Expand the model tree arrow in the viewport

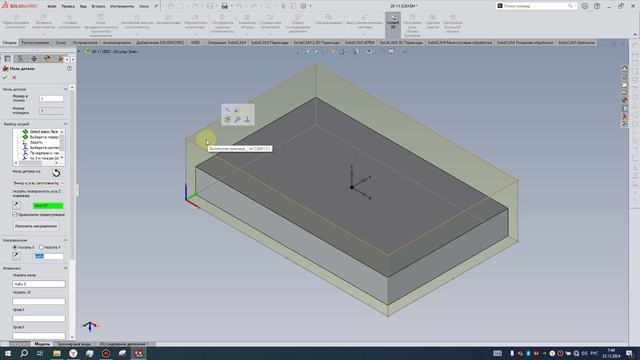[79, 51]
